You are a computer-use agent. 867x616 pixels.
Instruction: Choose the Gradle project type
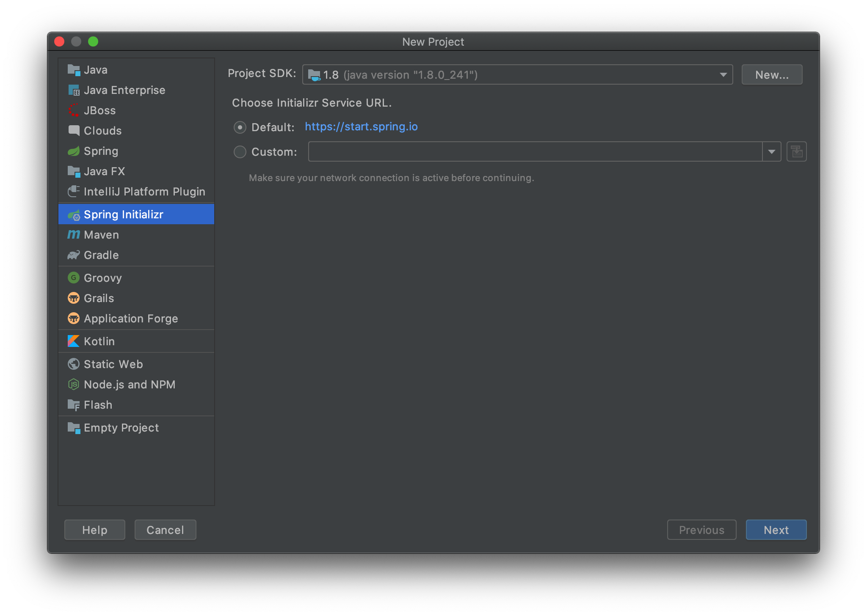tap(136, 255)
